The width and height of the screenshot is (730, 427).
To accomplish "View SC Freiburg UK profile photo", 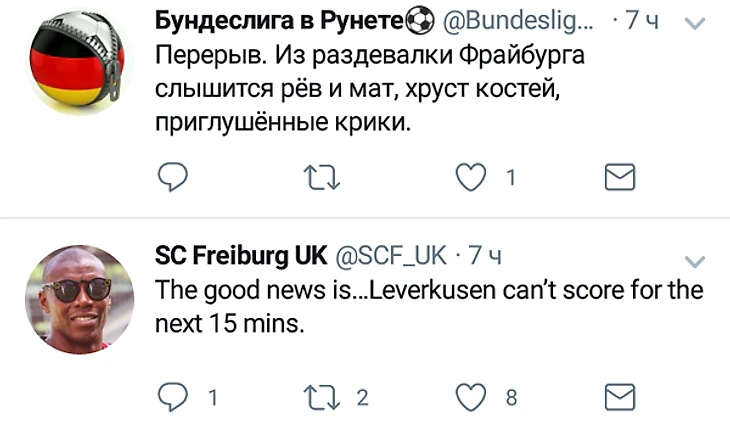I will click(78, 300).
